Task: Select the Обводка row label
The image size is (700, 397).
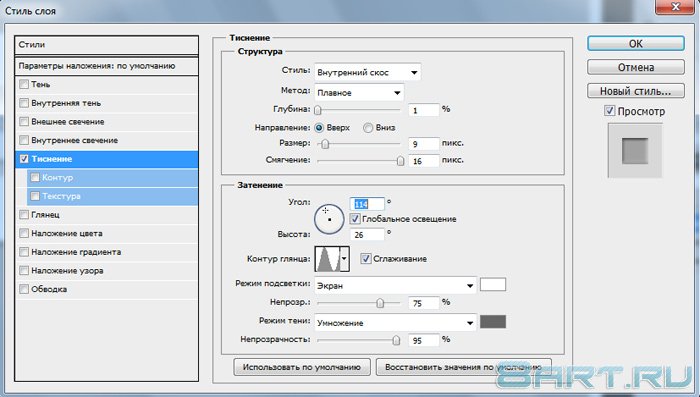Action: click(49, 289)
